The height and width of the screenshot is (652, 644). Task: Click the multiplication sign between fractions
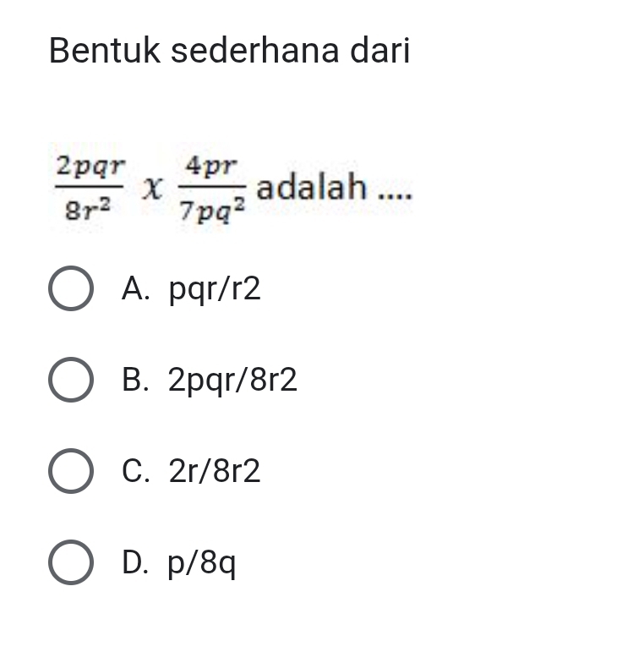pyautogui.click(x=150, y=186)
